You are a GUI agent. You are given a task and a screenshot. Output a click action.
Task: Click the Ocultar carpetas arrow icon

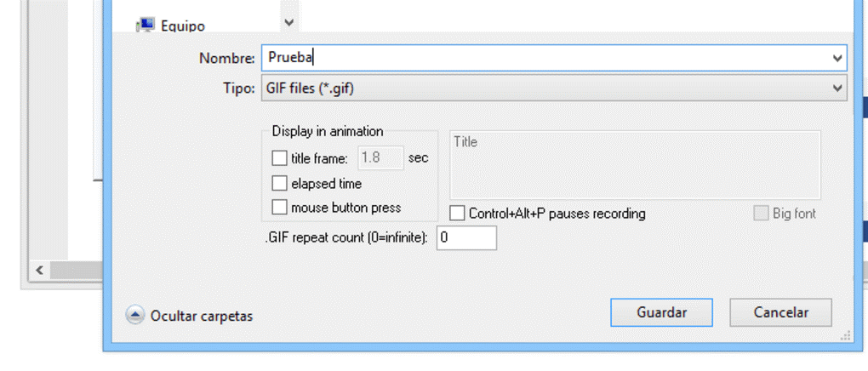135,315
